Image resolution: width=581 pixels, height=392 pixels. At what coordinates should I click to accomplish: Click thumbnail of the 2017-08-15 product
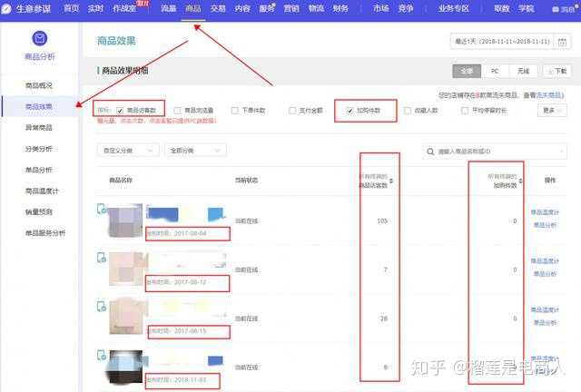click(125, 318)
